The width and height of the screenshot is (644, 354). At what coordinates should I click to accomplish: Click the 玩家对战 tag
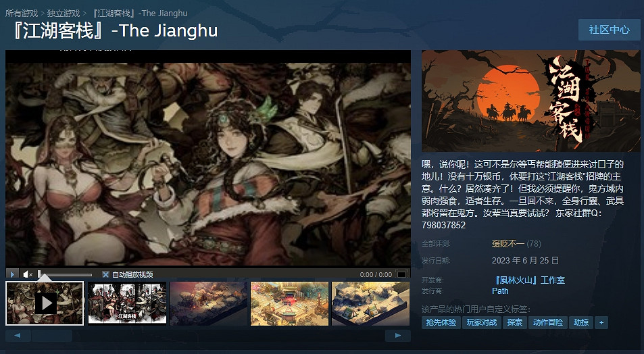pos(482,322)
